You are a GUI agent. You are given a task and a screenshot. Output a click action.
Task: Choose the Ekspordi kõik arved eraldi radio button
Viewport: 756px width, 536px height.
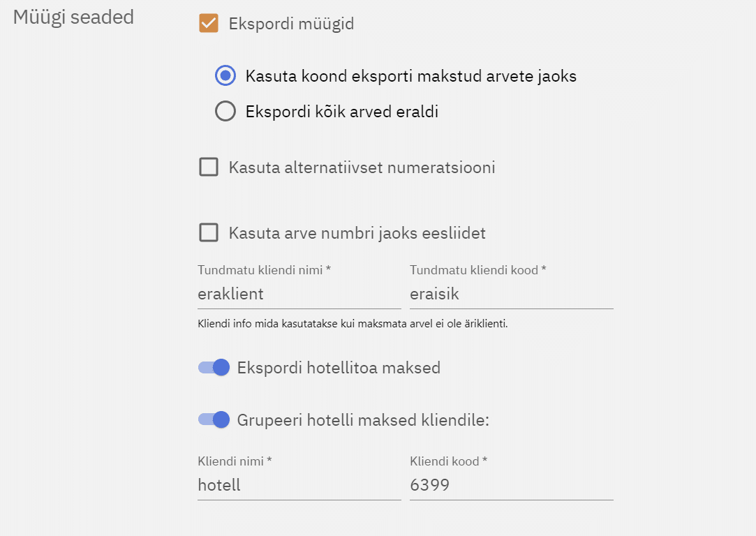[x=225, y=112]
